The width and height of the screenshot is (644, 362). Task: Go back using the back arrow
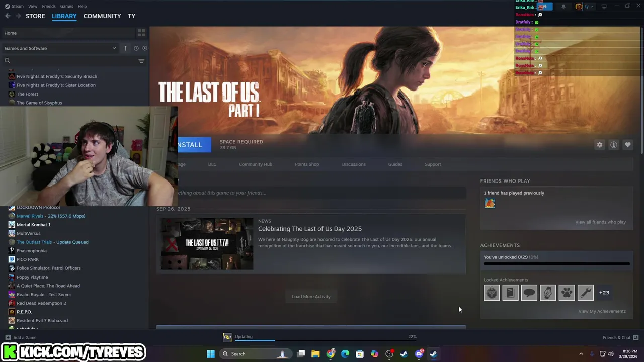(8, 16)
